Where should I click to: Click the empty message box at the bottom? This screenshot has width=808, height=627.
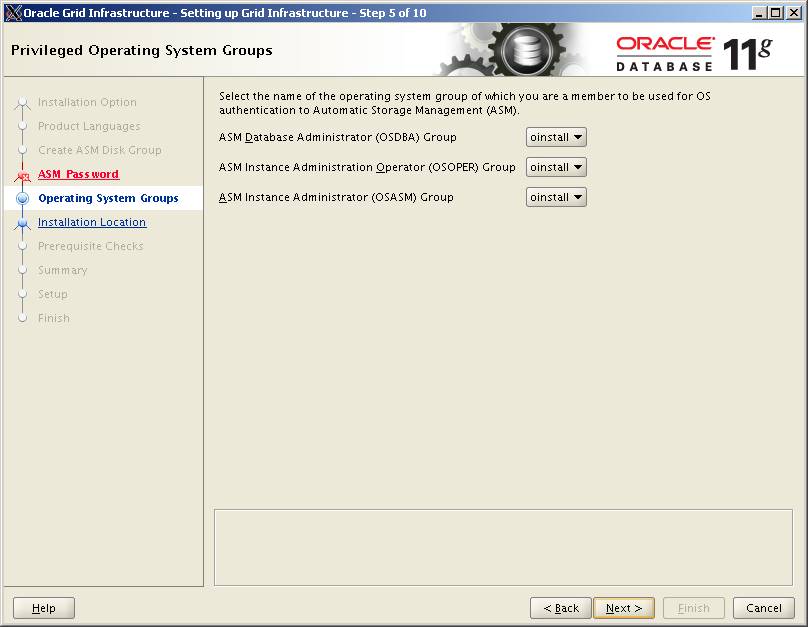503,547
